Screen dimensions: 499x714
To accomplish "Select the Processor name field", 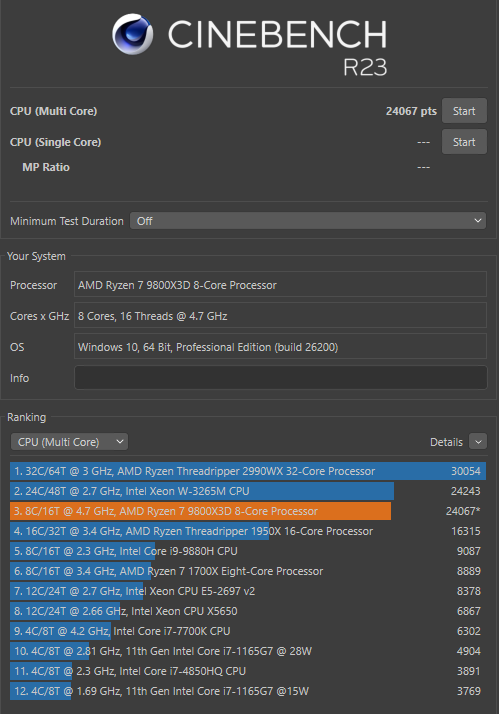I will coord(280,285).
